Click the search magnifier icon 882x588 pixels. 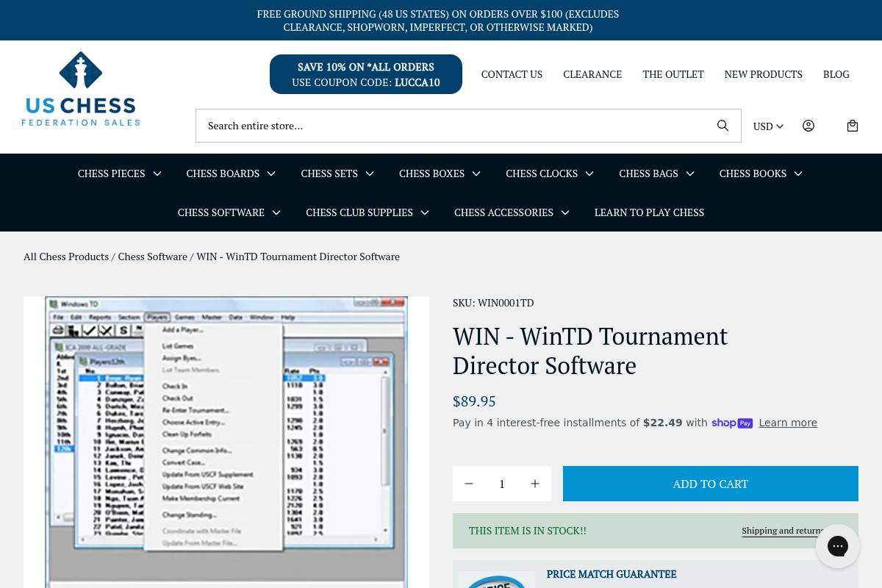723,126
